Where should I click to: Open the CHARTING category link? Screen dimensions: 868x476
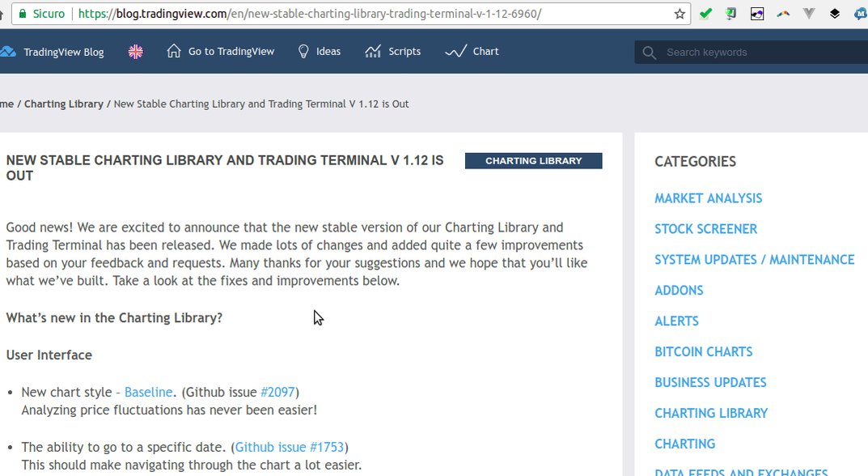[x=684, y=444]
